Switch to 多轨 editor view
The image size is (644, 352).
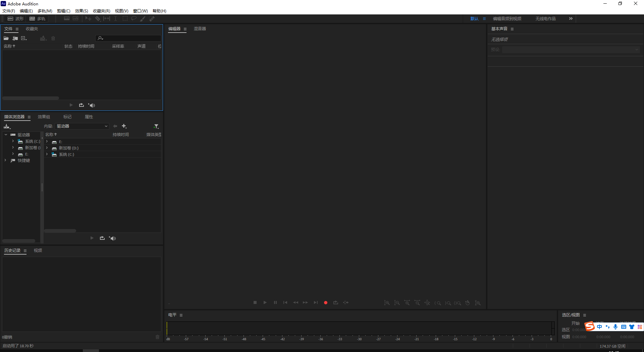tap(38, 18)
